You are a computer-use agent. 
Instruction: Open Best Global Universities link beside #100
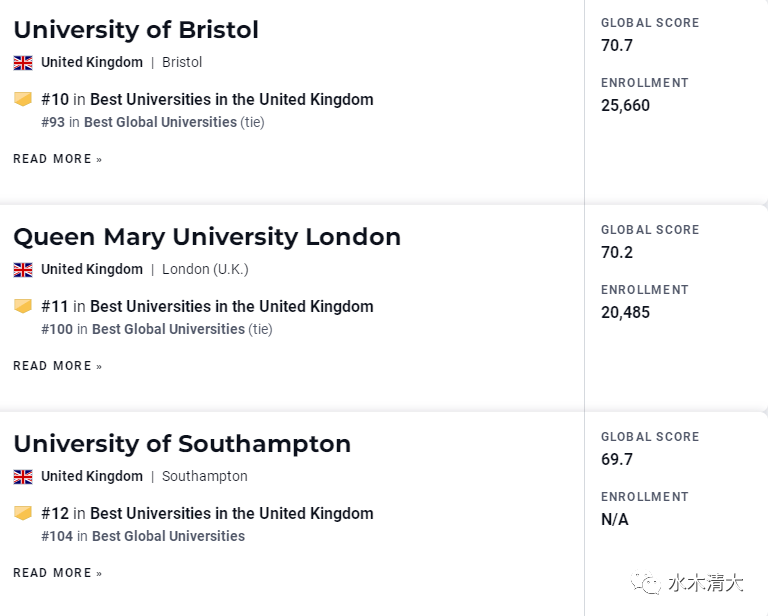click(168, 329)
